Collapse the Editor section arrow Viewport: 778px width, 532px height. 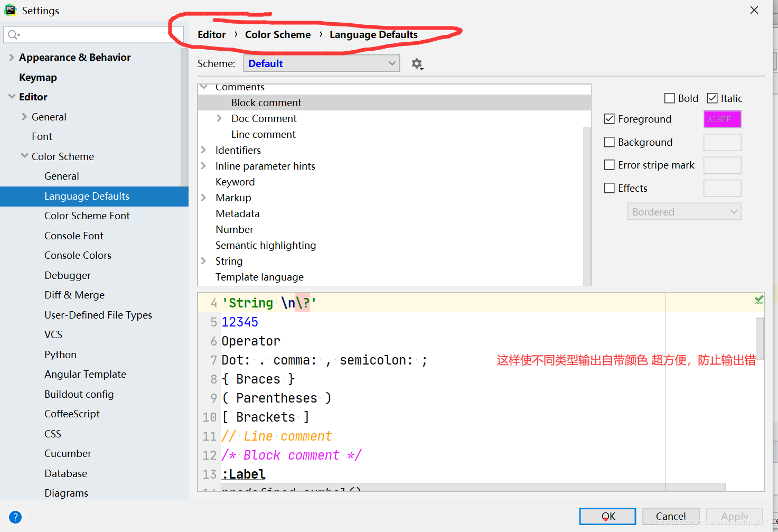point(12,97)
